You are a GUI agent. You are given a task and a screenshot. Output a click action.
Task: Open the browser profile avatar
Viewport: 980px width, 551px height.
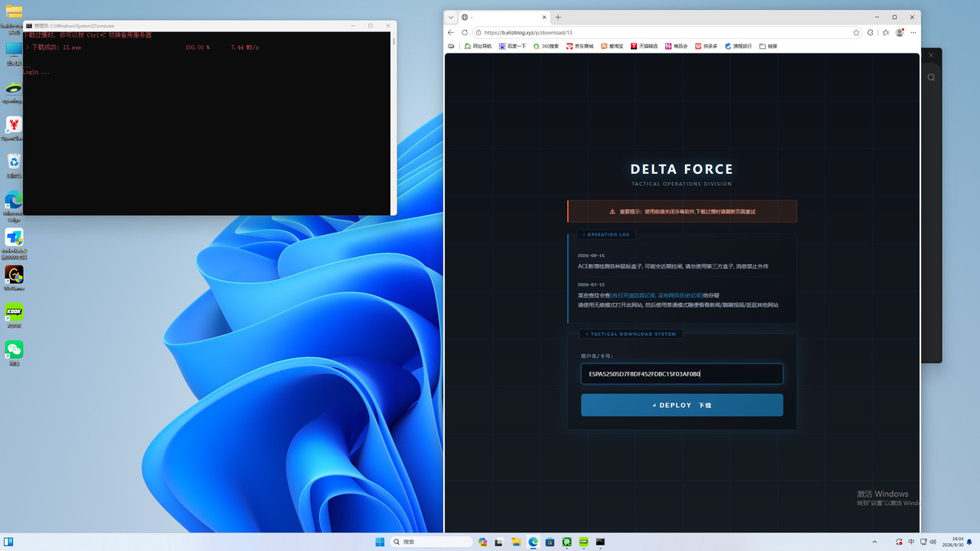point(900,33)
